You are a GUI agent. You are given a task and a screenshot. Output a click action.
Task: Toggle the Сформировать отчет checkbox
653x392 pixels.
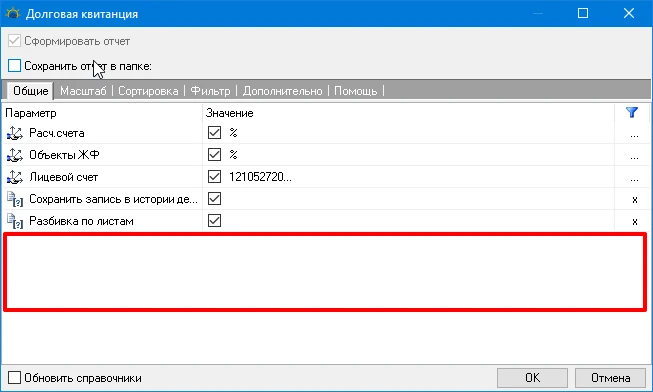(14, 41)
